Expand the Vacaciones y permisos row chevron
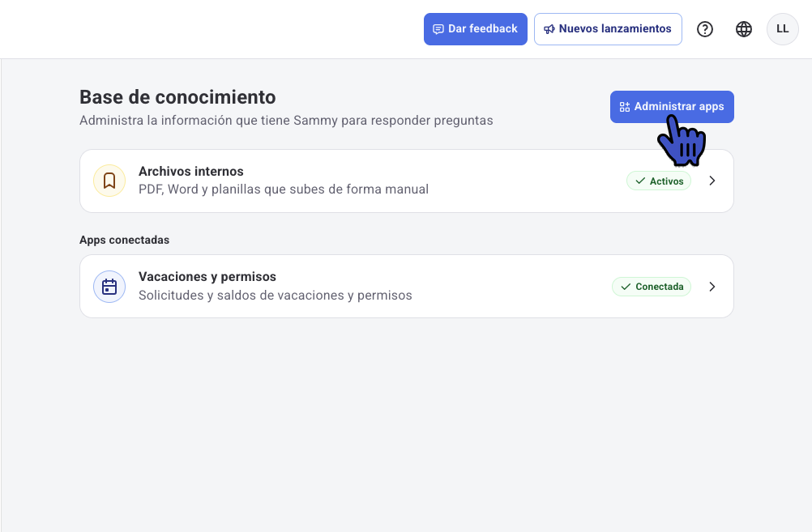This screenshot has width=812, height=532. click(x=712, y=286)
